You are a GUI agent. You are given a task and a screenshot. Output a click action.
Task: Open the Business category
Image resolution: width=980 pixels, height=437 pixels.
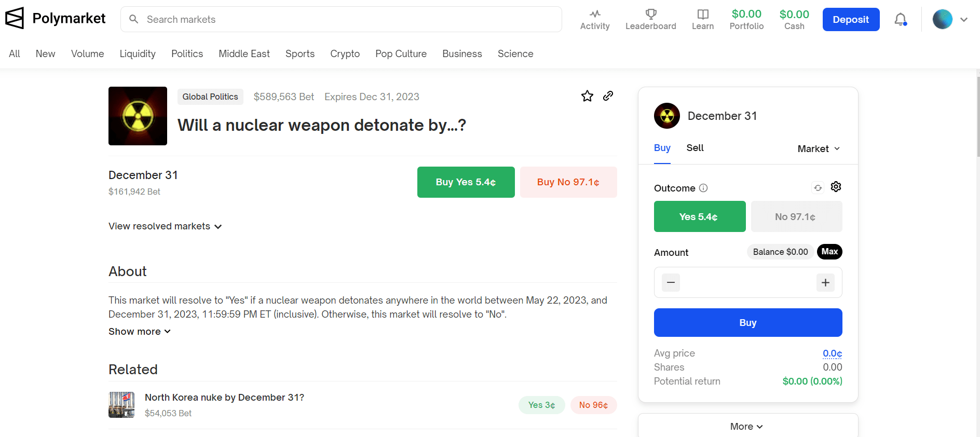(x=462, y=53)
